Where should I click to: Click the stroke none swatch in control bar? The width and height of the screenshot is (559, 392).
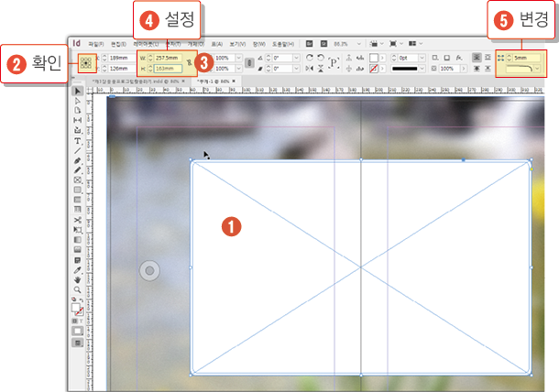point(374,68)
